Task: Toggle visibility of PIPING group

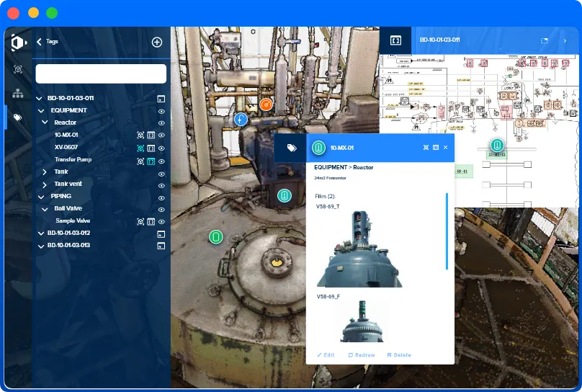Action: (x=161, y=198)
